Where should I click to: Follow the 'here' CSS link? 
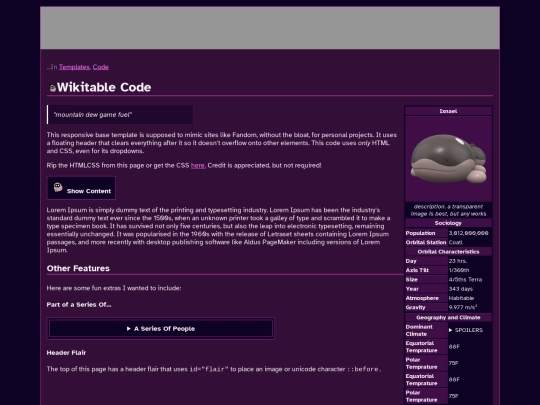198,165
